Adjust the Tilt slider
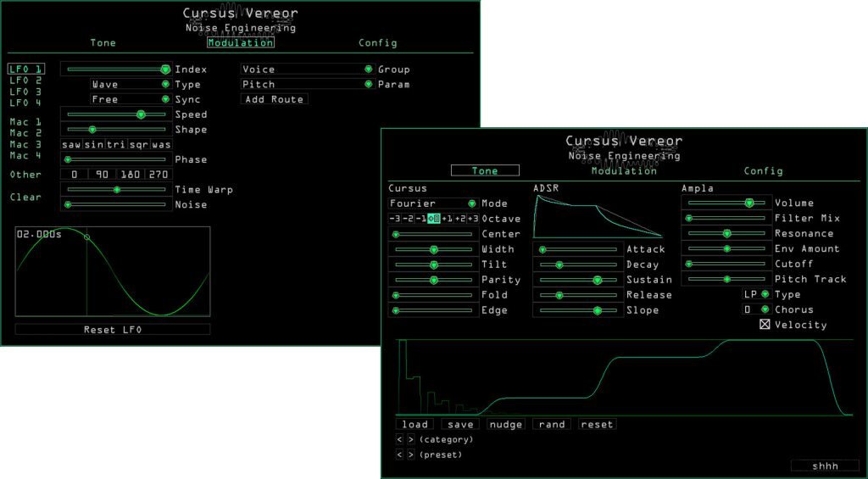The height and width of the screenshot is (479, 868). 433,265
